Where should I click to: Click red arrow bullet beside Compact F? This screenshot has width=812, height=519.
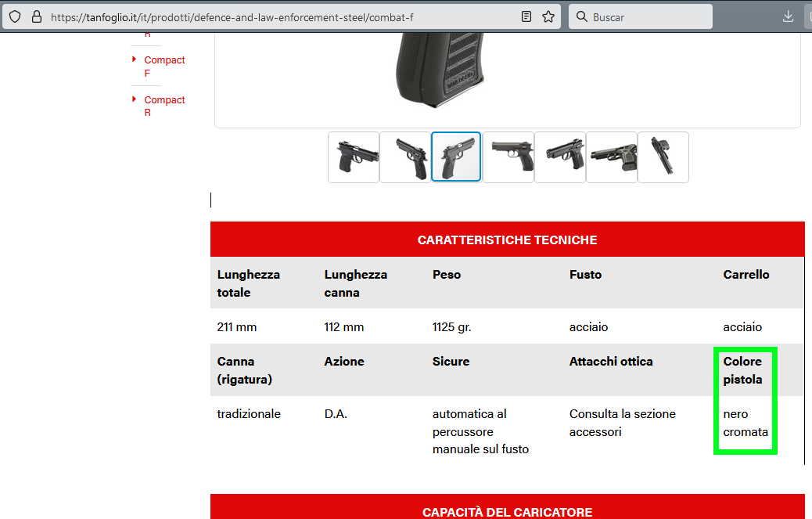click(x=134, y=59)
